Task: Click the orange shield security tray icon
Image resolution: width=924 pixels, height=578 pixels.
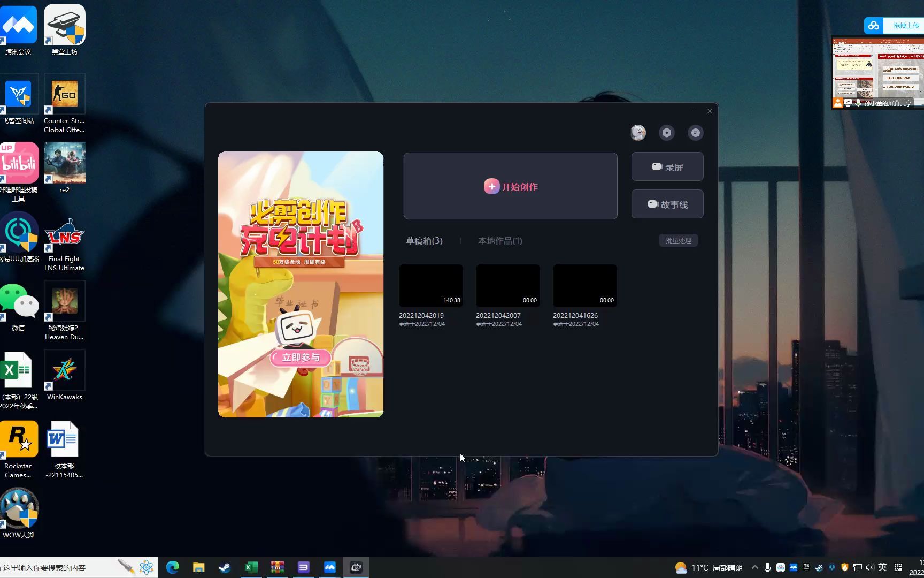Action: point(845,567)
